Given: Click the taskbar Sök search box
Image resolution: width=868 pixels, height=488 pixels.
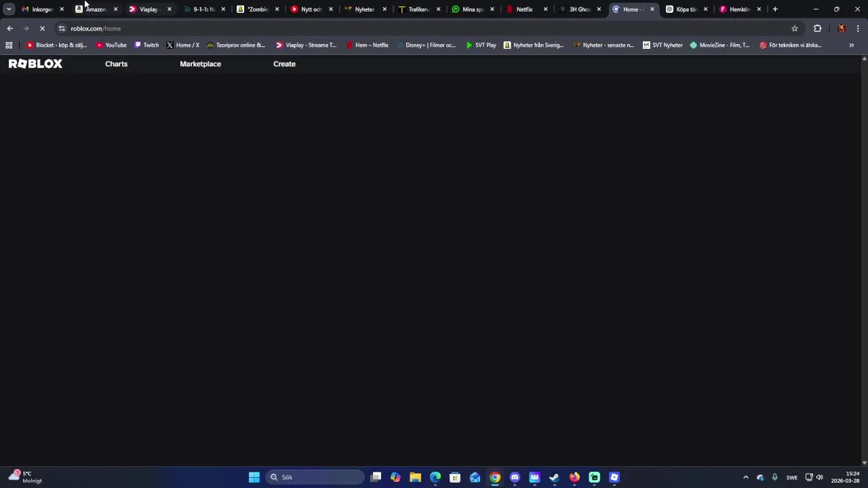Looking at the screenshot, I should click(x=315, y=477).
